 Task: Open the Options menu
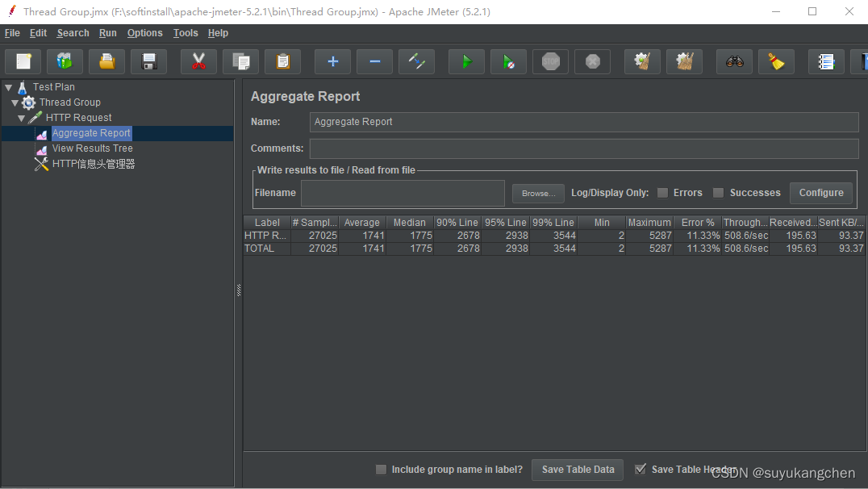145,33
